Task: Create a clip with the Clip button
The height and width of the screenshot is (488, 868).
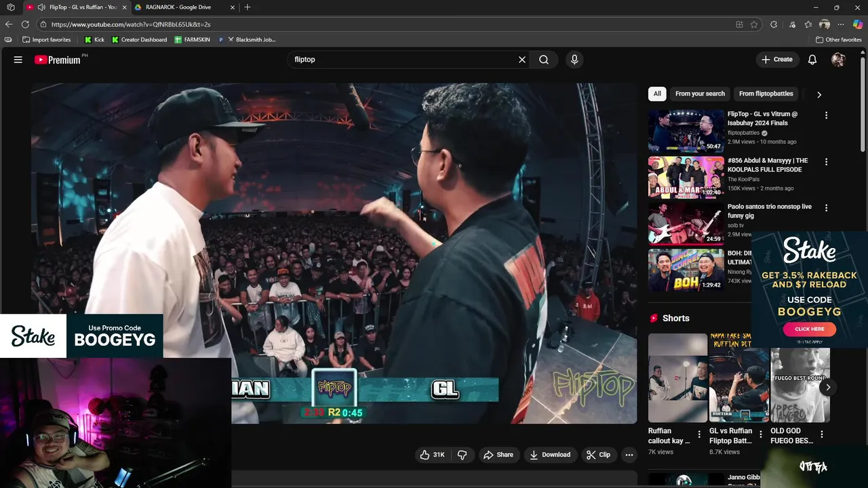Action: 598,455
